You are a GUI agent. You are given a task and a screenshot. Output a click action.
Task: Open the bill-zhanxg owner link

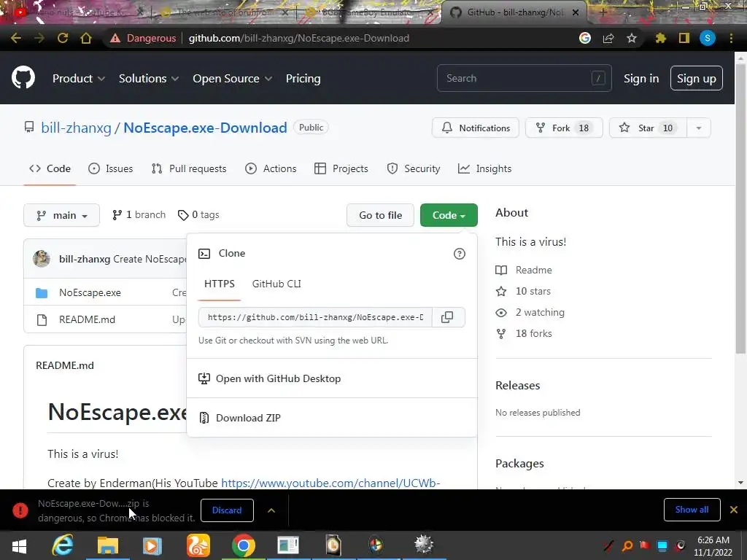[x=76, y=128]
